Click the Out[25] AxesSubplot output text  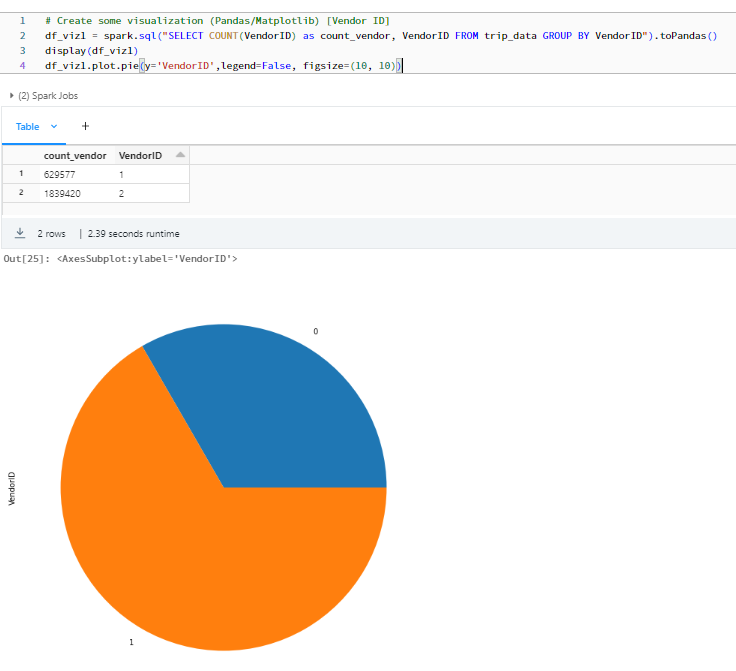pyautogui.click(x=121, y=259)
